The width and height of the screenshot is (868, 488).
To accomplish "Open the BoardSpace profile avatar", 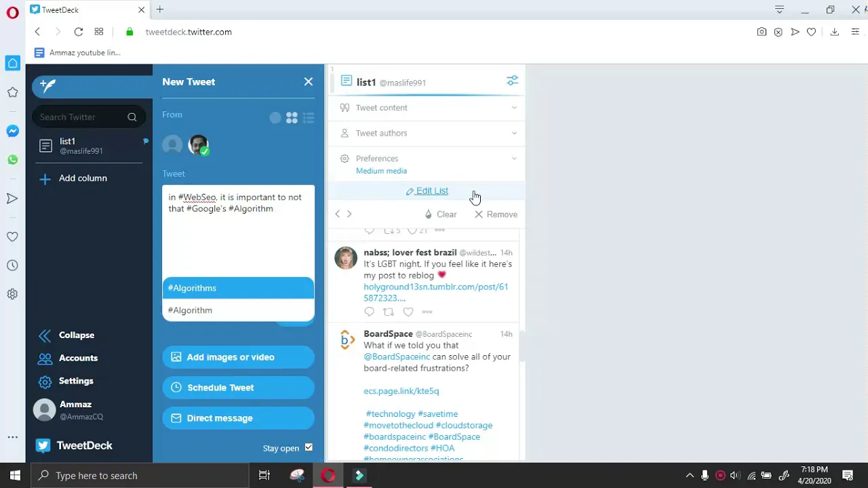I will click(347, 340).
